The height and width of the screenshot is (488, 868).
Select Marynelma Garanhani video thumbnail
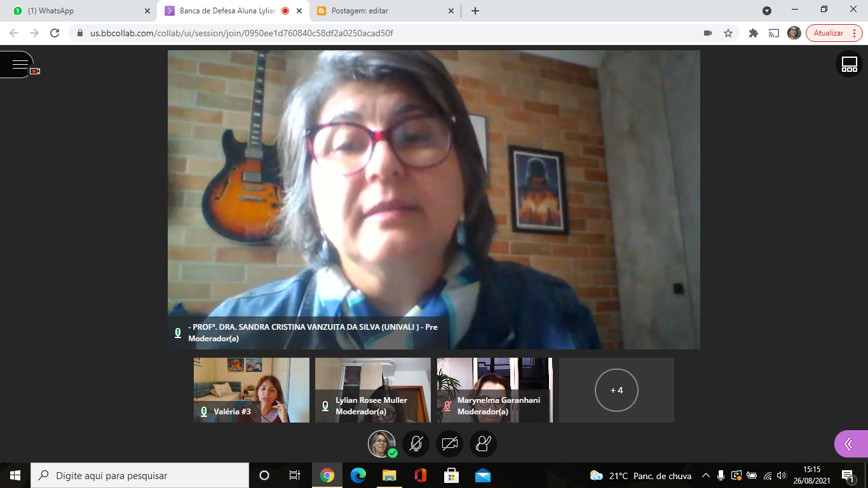tap(494, 390)
